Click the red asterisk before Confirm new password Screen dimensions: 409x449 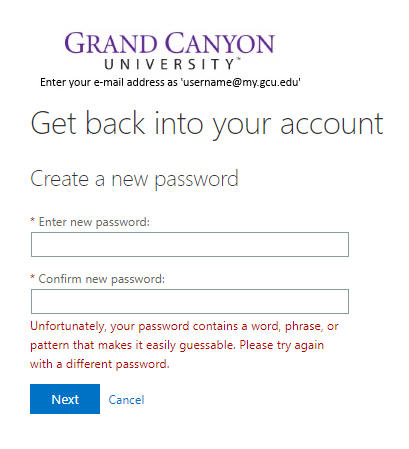point(33,277)
